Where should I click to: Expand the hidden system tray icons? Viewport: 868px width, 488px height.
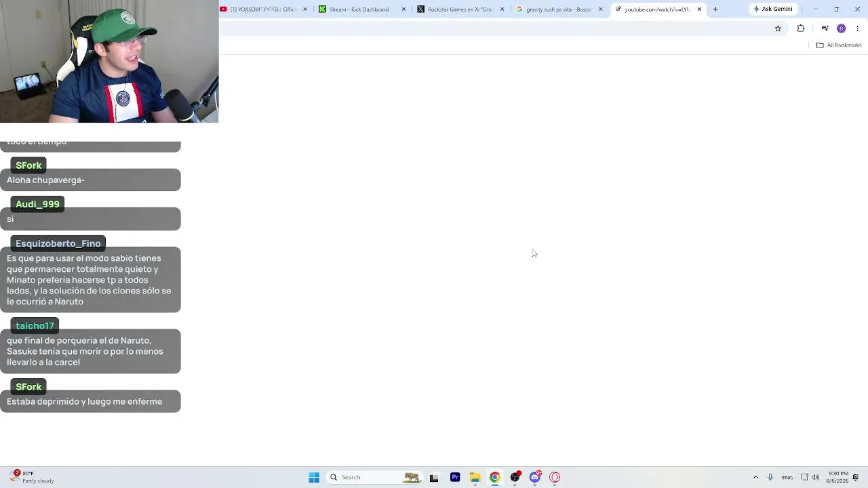755,477
